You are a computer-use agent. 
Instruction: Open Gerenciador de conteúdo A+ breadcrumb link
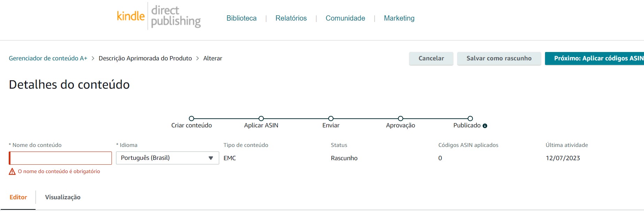click(x=48, y=58)
